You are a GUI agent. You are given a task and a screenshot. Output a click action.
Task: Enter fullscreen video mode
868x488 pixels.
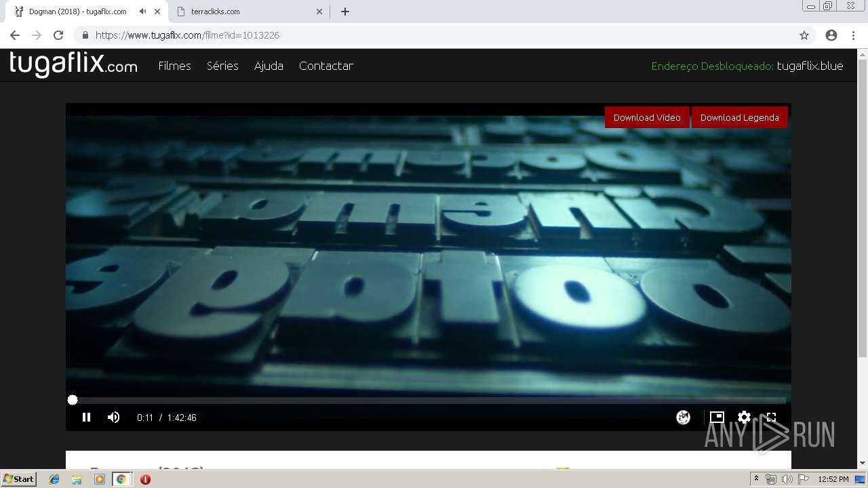click(771, 418)
